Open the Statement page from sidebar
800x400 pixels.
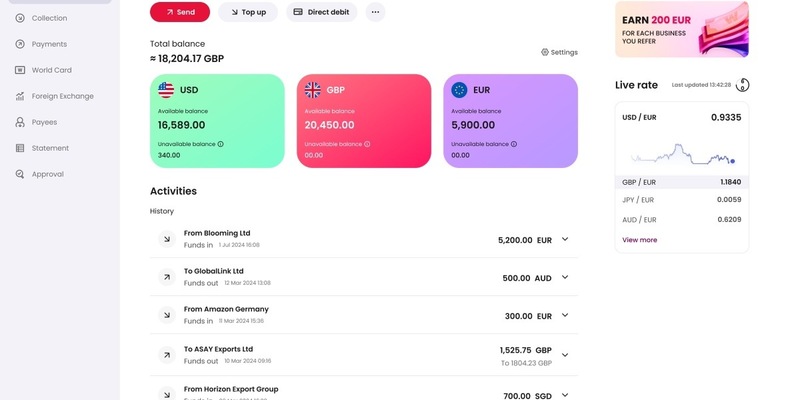[50, 148]
